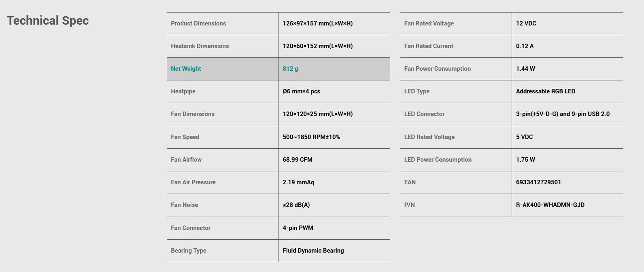Image resolution: width=644 pixels, height=272 pixels.
Task: Select the LED Power Consumption 1.75 W value
Action: click(x=525, y=160)
